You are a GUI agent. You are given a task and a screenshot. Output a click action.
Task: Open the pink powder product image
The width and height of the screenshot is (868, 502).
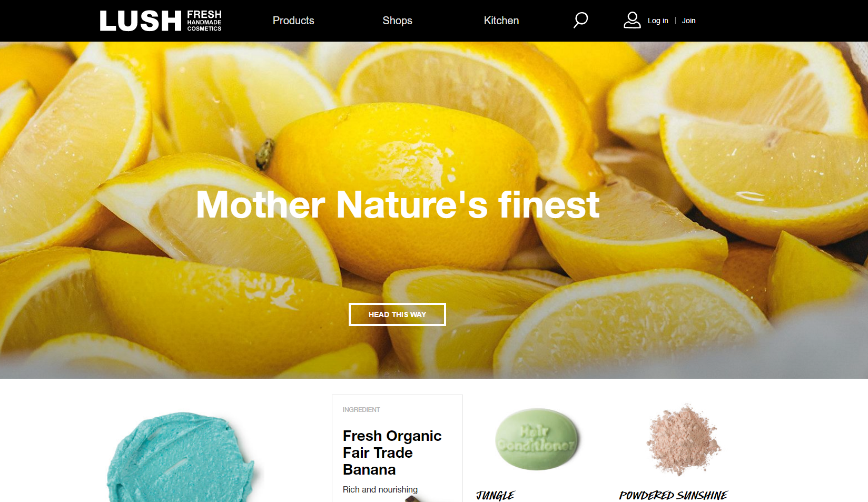pyautogui.click(x=683, y=439)
